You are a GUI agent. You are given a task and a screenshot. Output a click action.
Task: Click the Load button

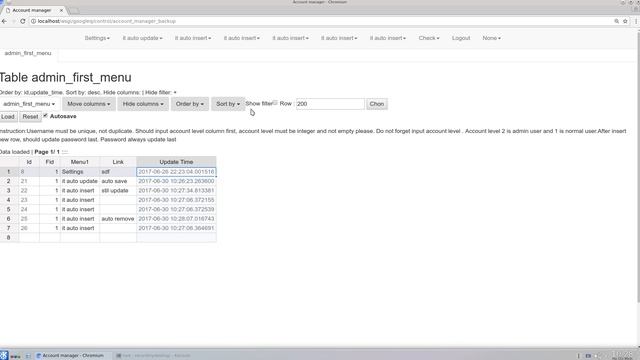[8, 117]
